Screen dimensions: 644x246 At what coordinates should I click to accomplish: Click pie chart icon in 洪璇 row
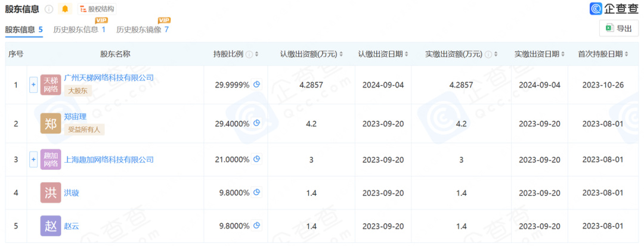256,192
